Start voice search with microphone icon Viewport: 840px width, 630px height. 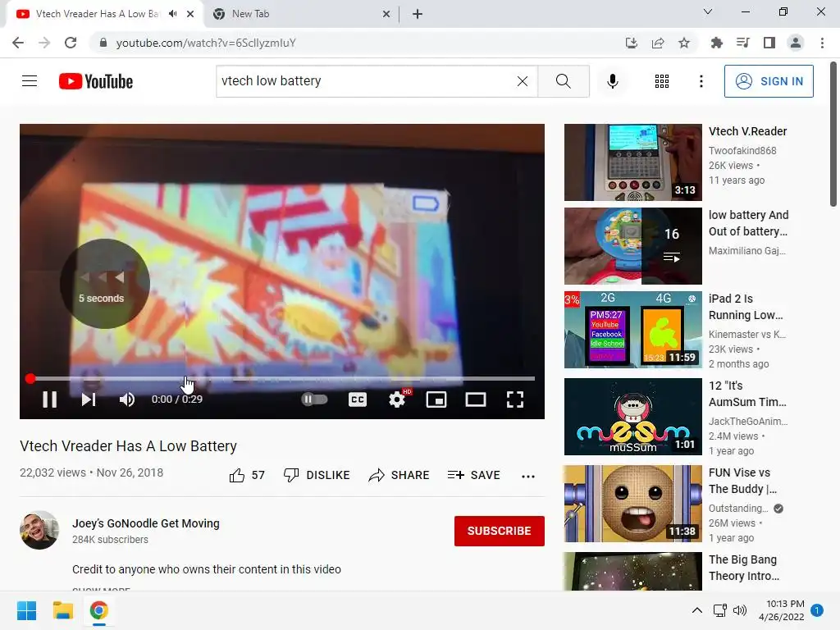(x=612, y=81)
